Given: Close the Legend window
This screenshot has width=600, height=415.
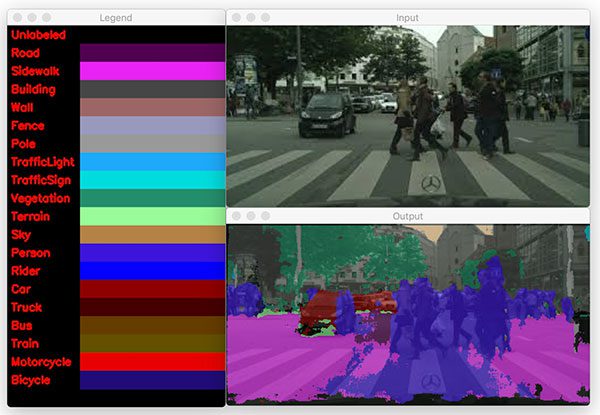Looking at the screenshot, I should [17, 18].
